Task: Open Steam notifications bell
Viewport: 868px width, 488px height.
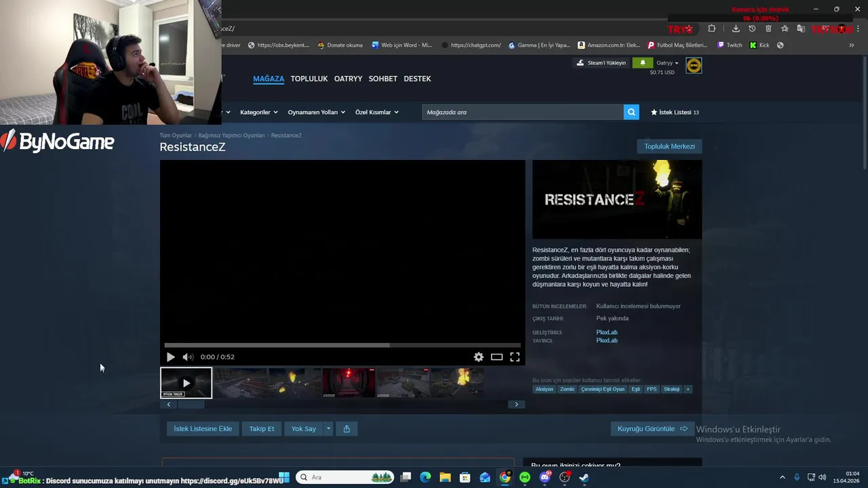Action: click(x=642, y=63)
